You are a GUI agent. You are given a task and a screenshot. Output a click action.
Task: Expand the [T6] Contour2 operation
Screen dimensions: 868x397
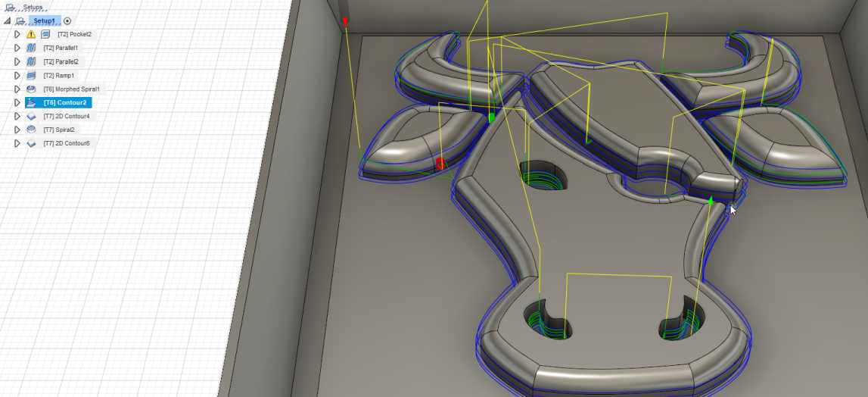tap(17, 102)
